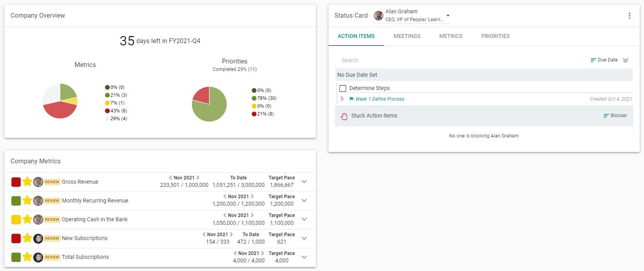Go to next month for Total Subscriptions
Viewport: 644px width, 271px height.
coord(263,253)
